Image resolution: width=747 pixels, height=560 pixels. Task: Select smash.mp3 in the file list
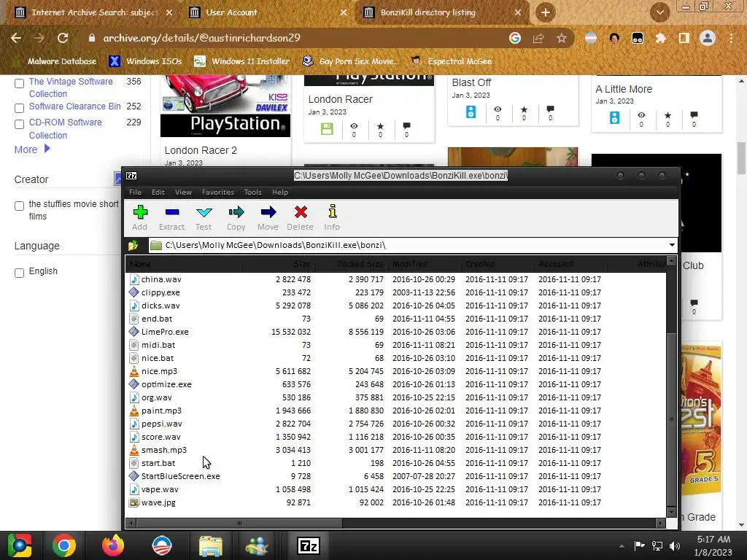[x=164, y=450]
